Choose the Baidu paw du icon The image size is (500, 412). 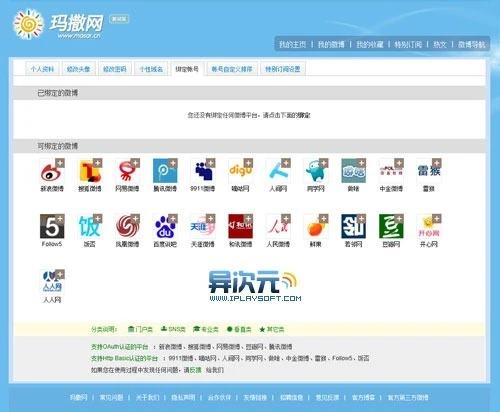(165, 227)
